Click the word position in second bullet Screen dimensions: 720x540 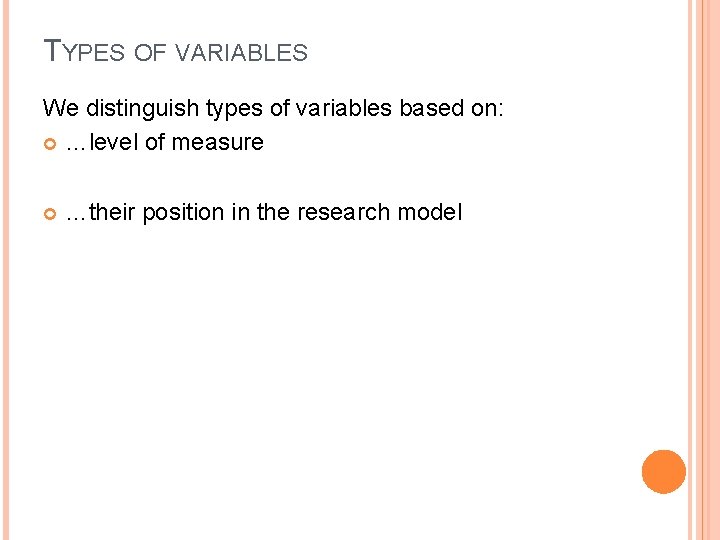[x=181, y=213]
